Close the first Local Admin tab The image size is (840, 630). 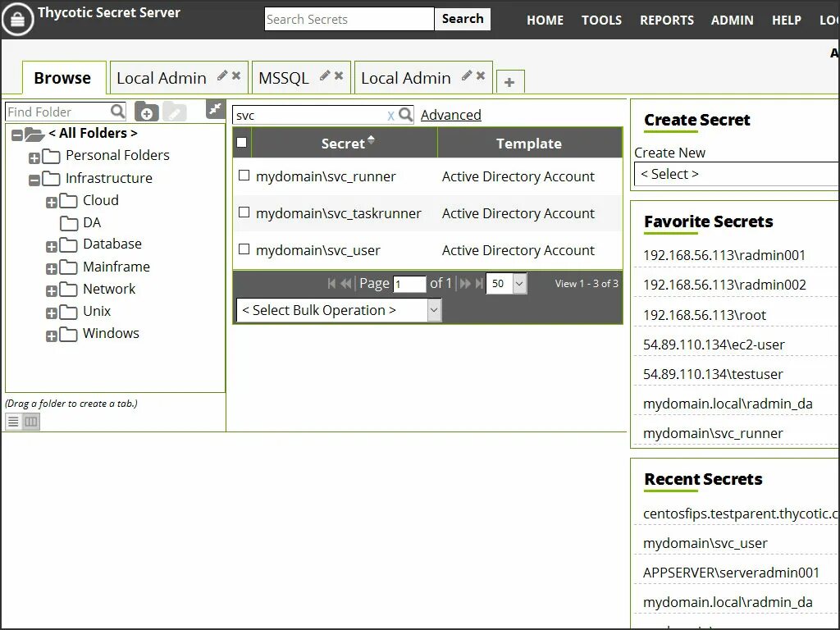tap(235, 75)
